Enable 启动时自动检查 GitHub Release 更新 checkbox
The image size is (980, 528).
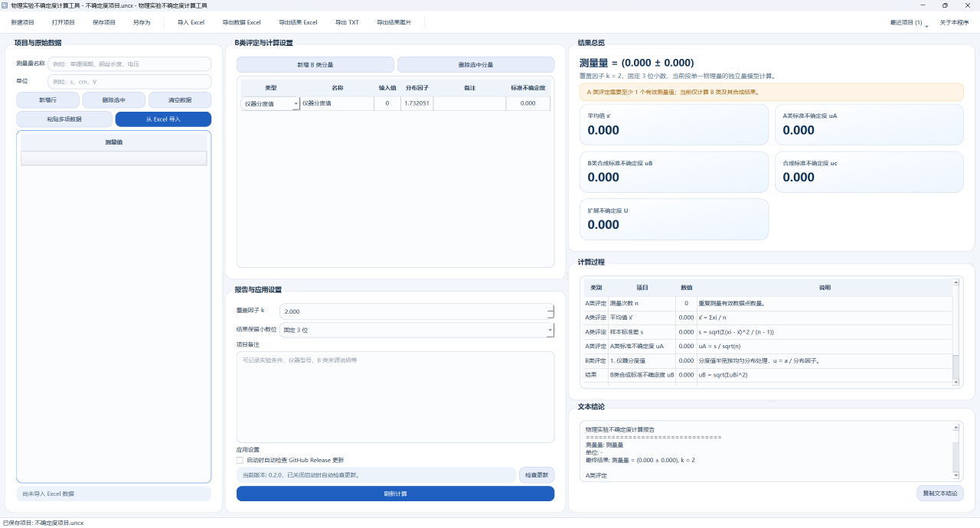(240, 461)
